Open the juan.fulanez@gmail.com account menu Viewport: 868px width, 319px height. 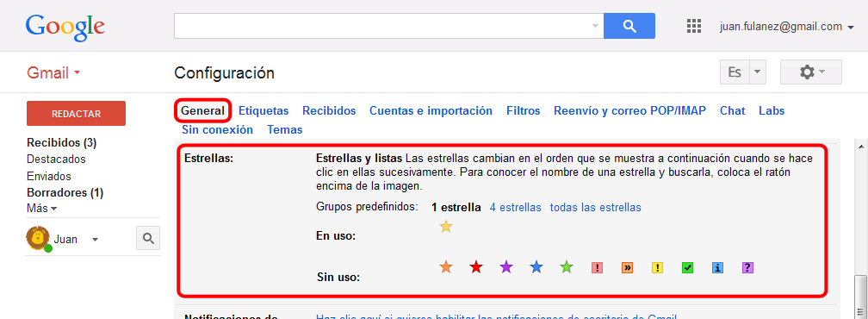[x=787, y=27]
